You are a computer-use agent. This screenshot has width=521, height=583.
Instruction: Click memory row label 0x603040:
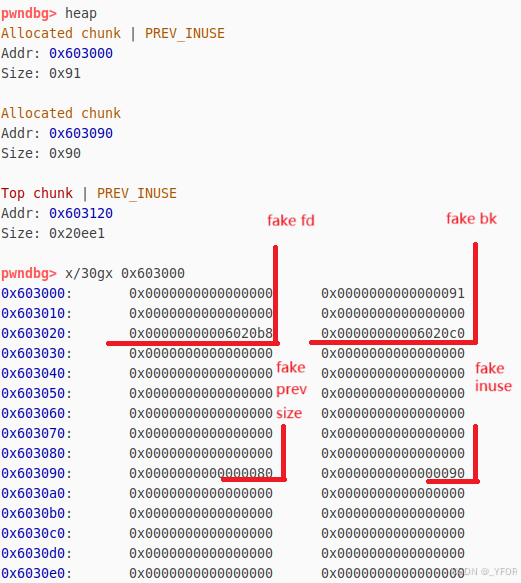36,373
